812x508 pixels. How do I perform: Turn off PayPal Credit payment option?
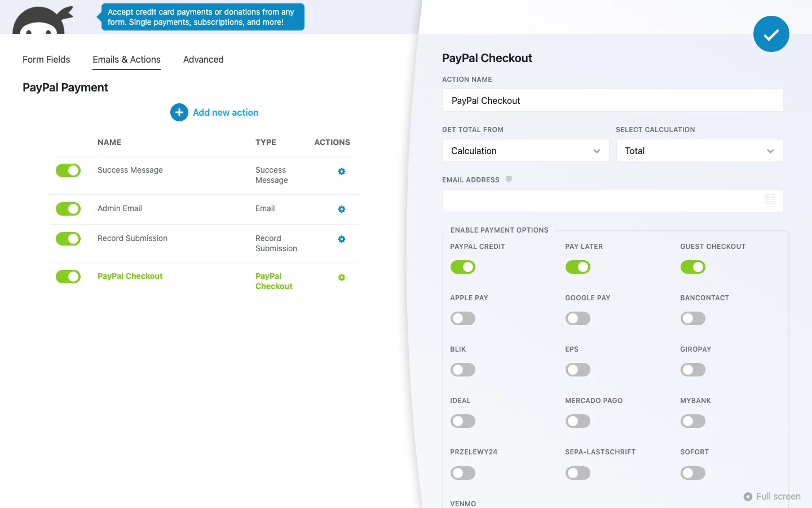[463, 267]
